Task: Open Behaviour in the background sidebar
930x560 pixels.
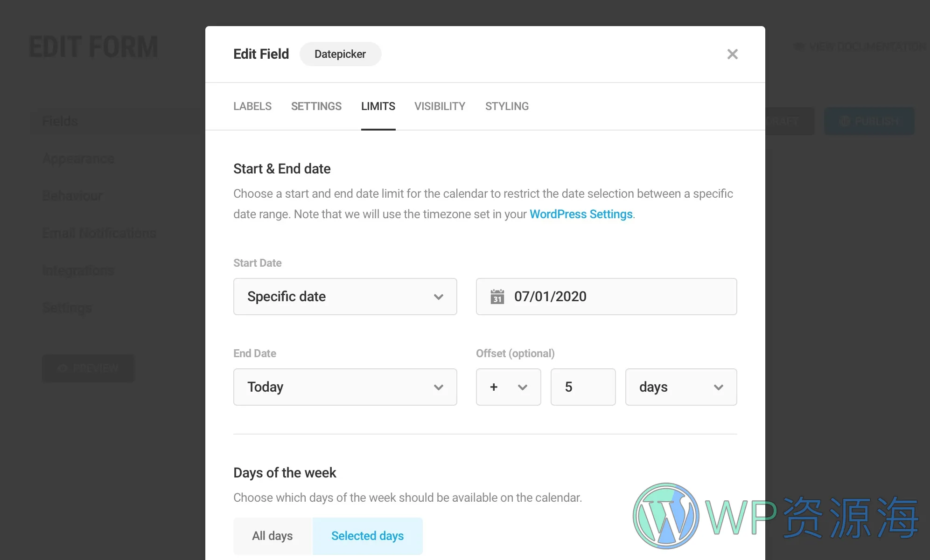Action: [72, 196]
